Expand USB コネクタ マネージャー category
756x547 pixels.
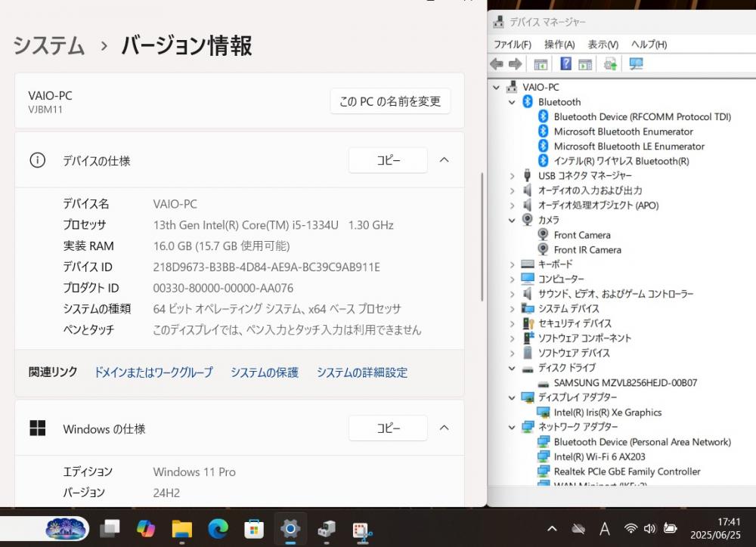point(512,176)
